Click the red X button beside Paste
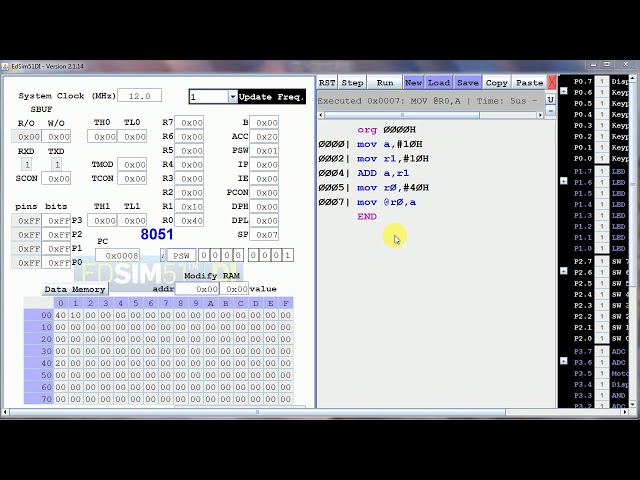The height and width of the screenshot is (480, 640). tap(552, 82)
